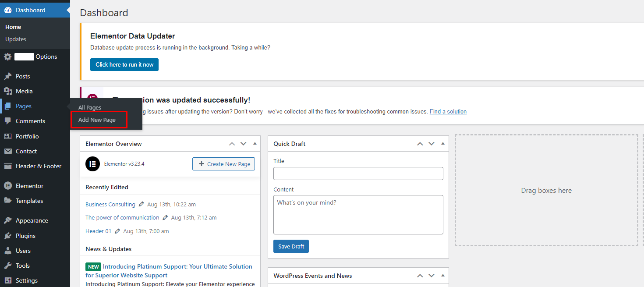Collapse the Elementor Overview panel toggle
The image size is (644, 287).
click(255, 144)
